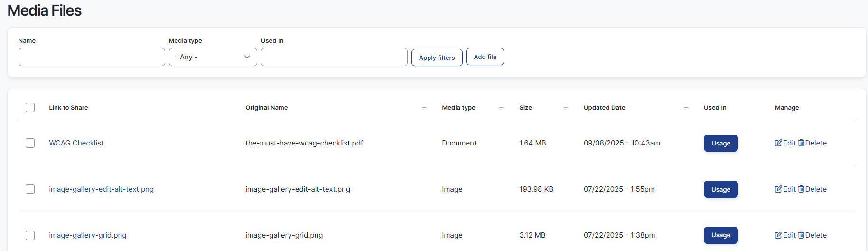868x251 pixels.
Task: Click the Add file button
Action: pyautogui.click(x=485, y=57)
